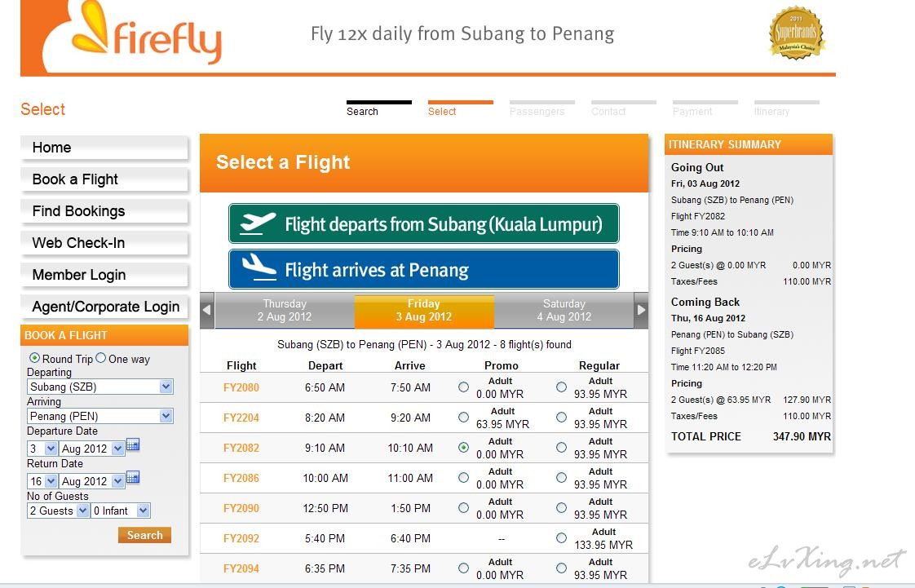
Task: Switch to Thursday 2 Aug 2012 tab
Action: pos(285,311)
